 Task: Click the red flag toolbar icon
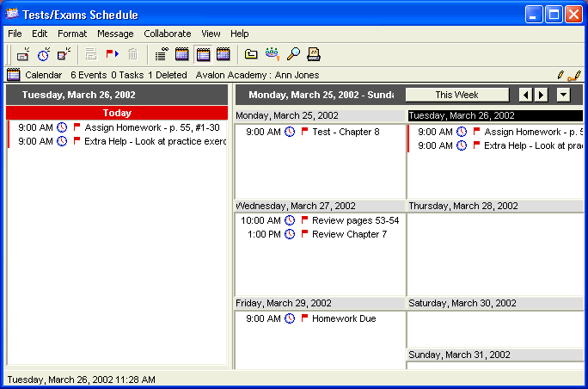pyautogui.click(x=112, y=54)
